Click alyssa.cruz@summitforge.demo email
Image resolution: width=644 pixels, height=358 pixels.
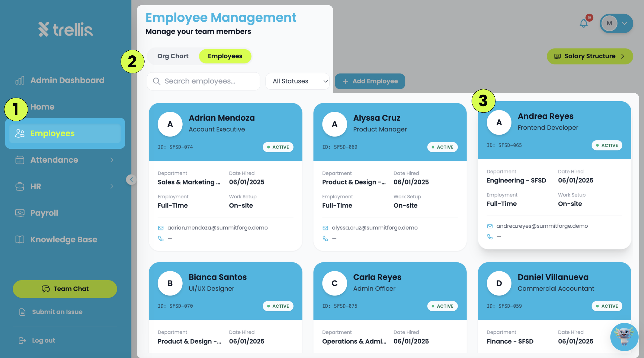click(374, 228)
